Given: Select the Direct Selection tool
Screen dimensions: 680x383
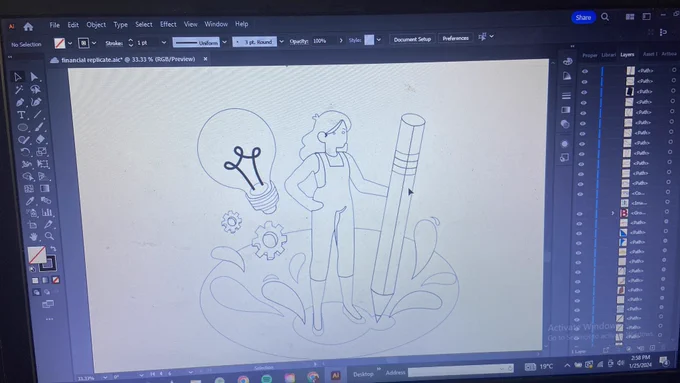Looking at the screenshot, I should [35, 77].
